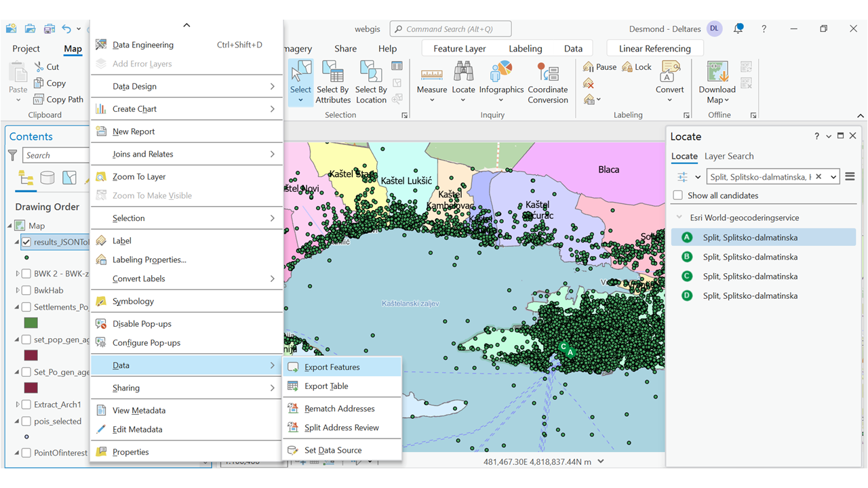This screenshot has height=488, width=868.
Task: Open Joins and Relates submenu
Action: 186,154
